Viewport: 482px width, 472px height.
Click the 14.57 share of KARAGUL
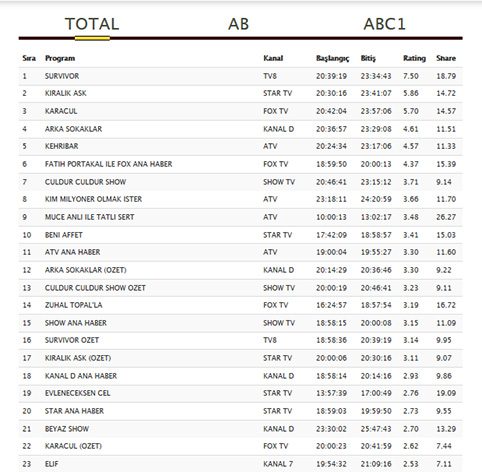[x=446, y=111]
